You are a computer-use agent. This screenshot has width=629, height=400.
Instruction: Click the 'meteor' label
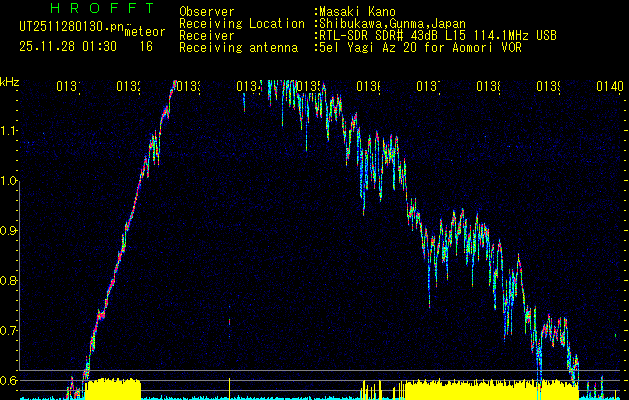[x=145, y=32]
